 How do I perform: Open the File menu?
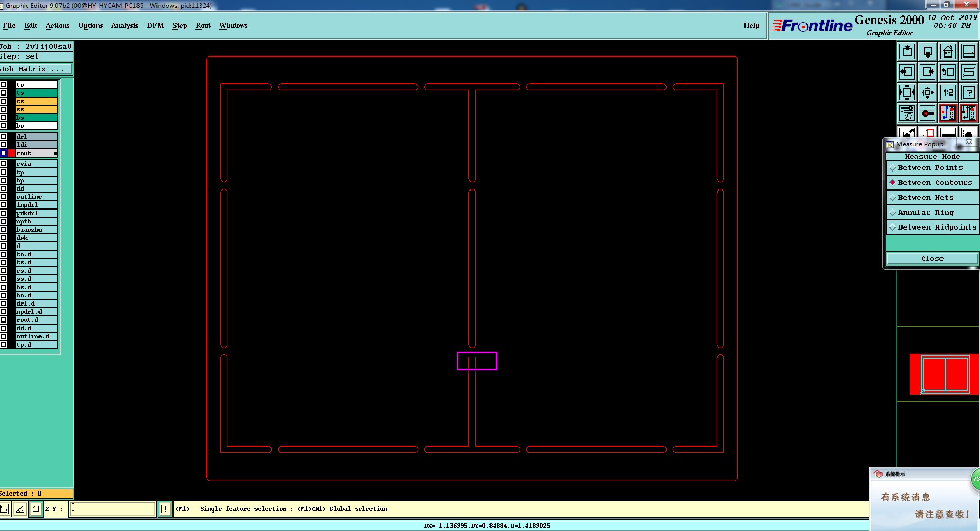pos(9,25)
